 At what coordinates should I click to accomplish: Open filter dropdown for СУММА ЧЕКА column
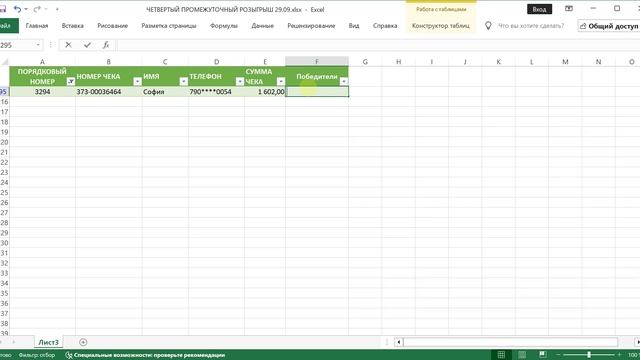280,81
